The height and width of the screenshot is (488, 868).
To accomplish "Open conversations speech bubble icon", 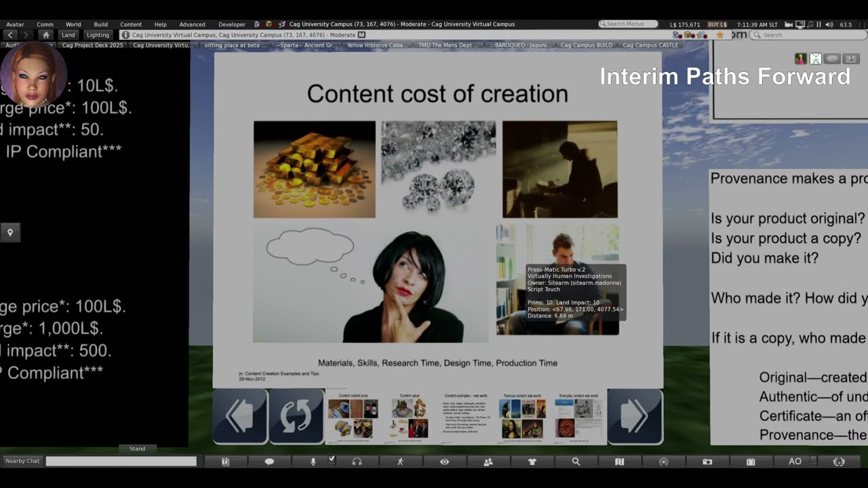I will 269,462.
